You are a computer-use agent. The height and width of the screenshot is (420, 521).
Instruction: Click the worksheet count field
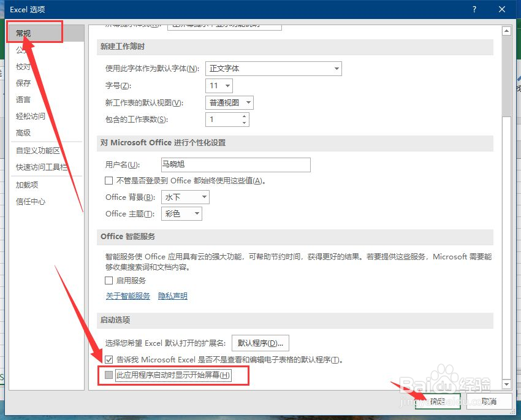click(223, 120)
